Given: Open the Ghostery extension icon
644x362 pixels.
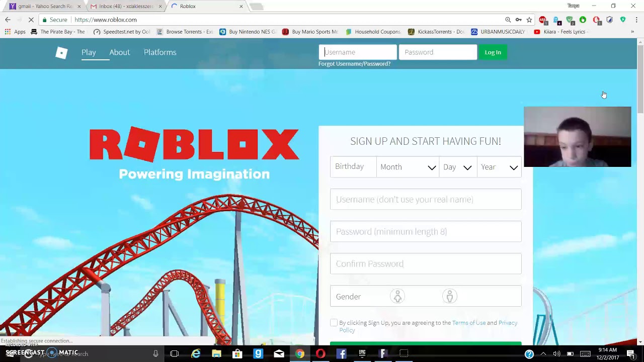Looking at the screenshot, I should point(556,20).
